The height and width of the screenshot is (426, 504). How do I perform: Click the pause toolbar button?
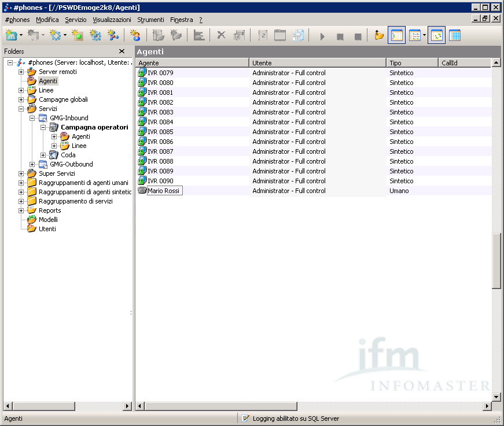tap(340, 36)
